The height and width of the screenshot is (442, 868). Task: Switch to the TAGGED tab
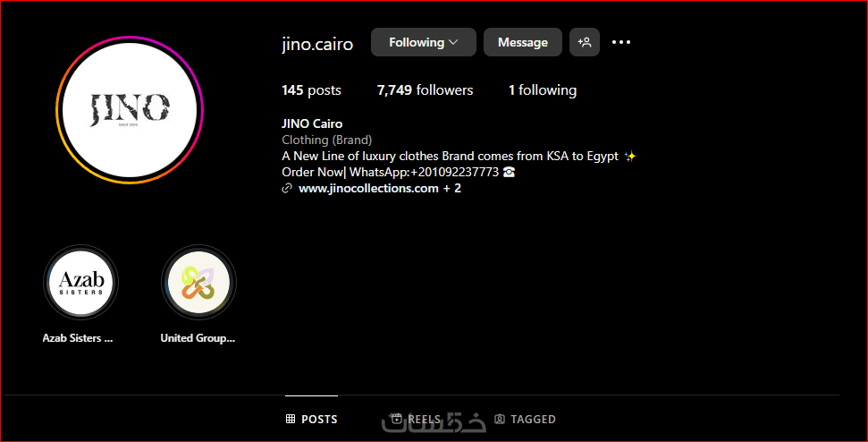pos(525,419)
